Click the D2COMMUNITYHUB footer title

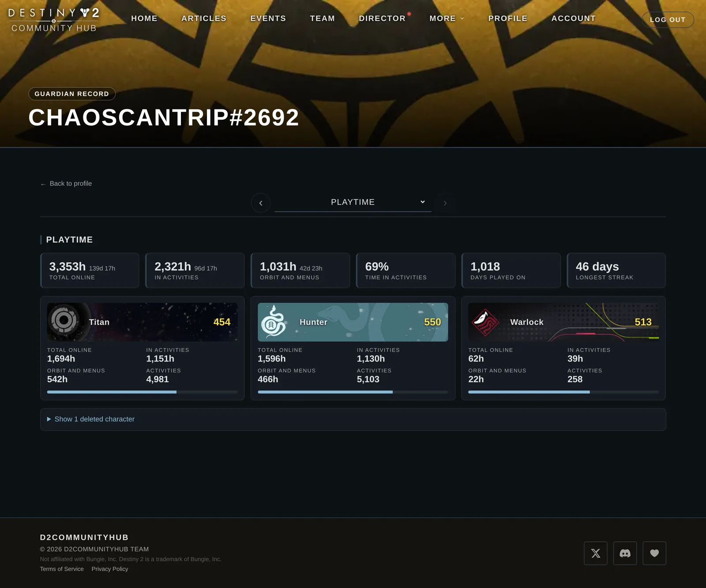(84, 537)
